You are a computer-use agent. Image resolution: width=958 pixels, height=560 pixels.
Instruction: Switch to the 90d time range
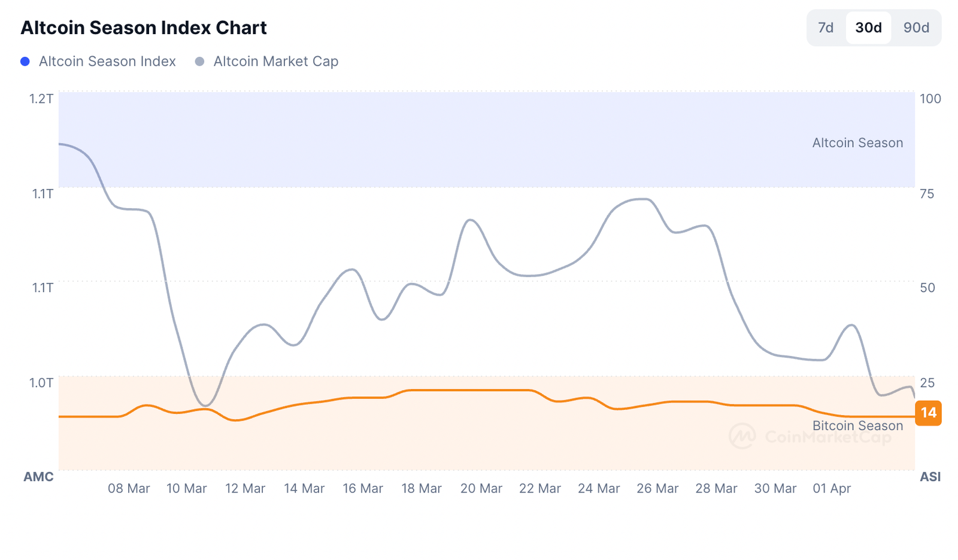pos(915,28)
